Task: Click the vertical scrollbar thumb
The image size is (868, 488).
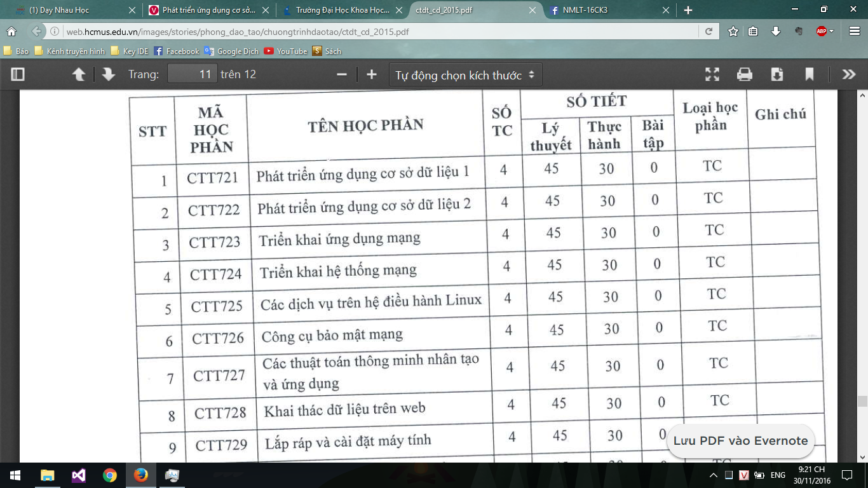Action: coord(862,401)
